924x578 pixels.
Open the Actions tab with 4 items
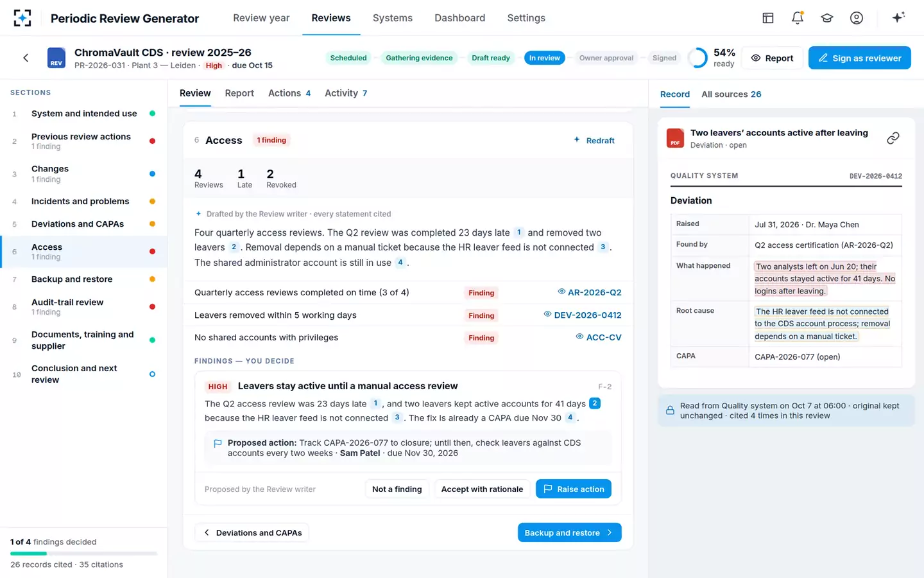coord(289,93)
